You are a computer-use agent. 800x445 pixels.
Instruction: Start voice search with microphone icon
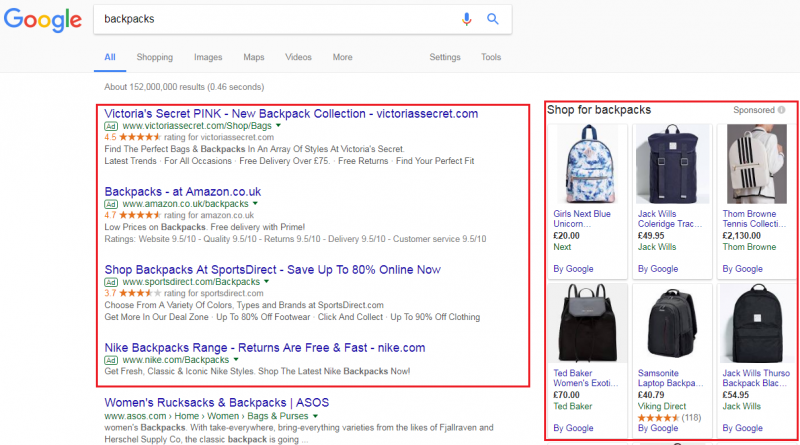[x=466, y=19]
